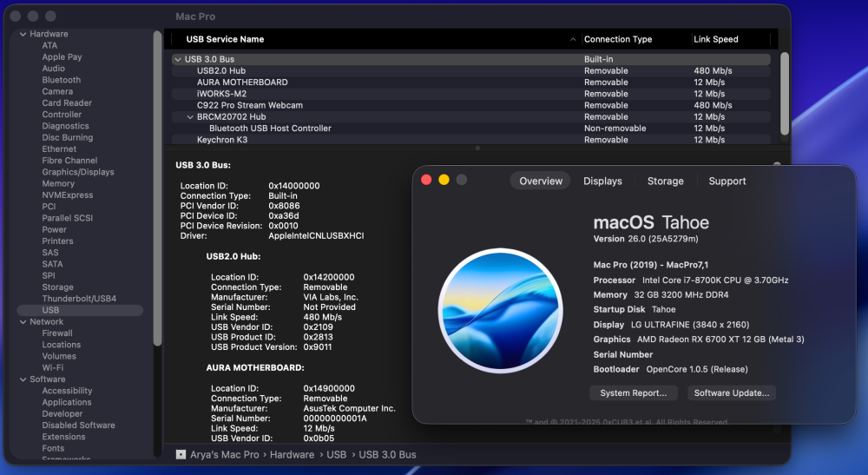Select Bluetooth in the Hardware list
The image size is (868, 475).
pyautogui.click(x=61, y=80)
